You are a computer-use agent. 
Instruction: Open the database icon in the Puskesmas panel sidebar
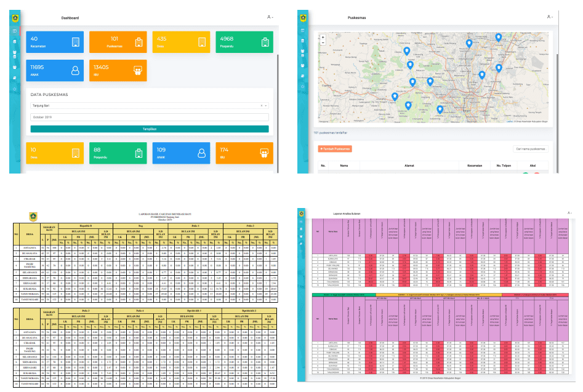[303, 41]
